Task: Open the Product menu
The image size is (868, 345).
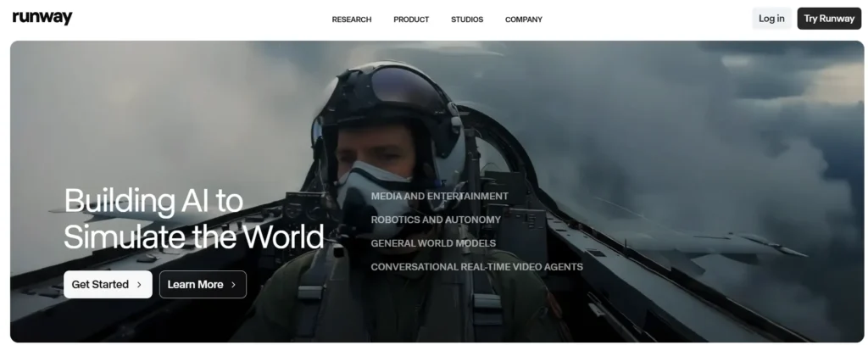Action: [411, 19]
